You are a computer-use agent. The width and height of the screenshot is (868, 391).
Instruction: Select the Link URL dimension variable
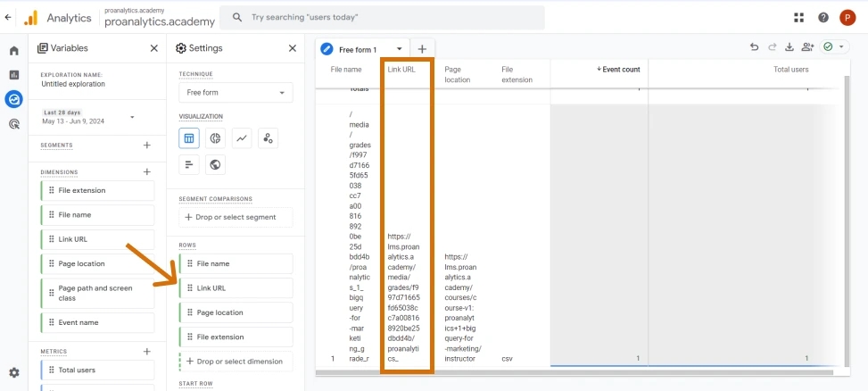click(x=97, y=239)
